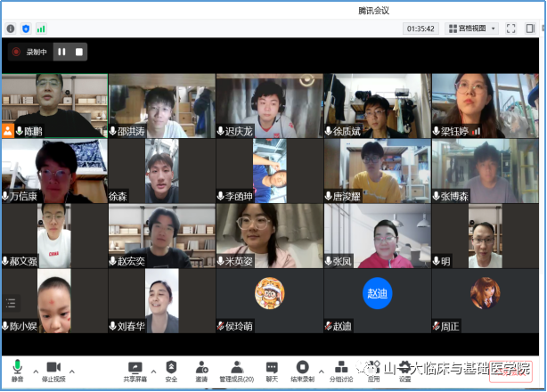Check the green network signal status icon

41,29
